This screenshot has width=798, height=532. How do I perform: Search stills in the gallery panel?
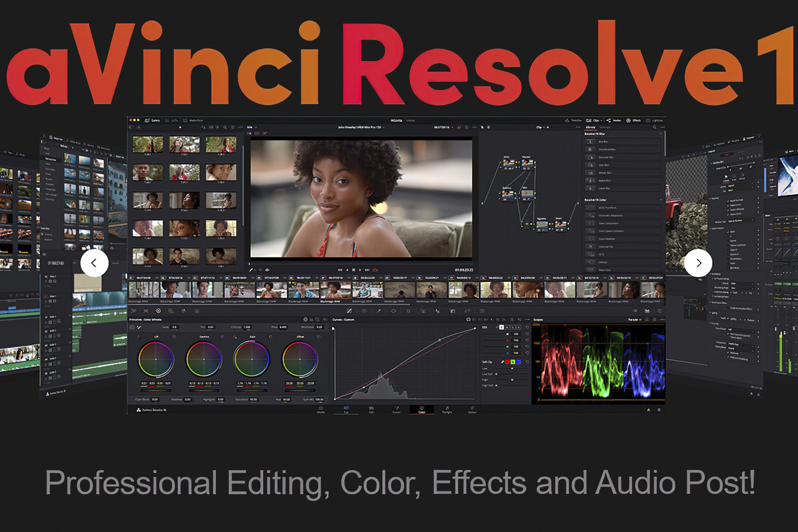tap(225, 127)
